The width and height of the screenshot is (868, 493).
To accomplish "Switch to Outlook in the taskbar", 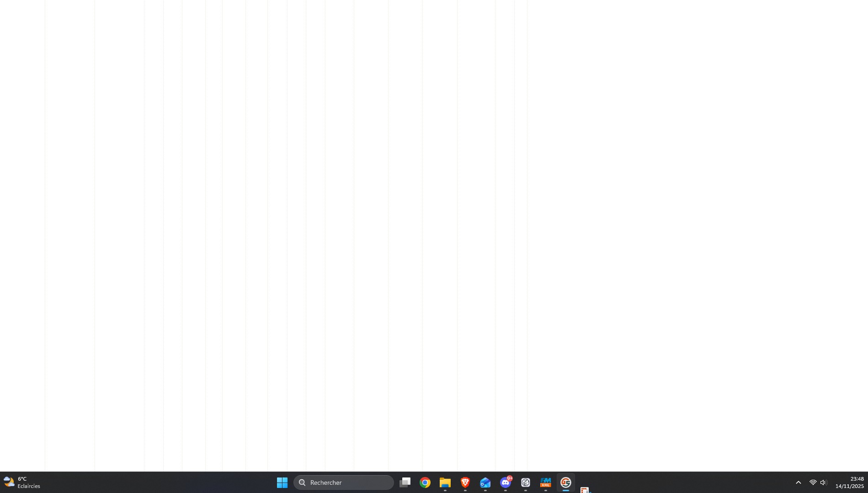I will coord(485,482).
